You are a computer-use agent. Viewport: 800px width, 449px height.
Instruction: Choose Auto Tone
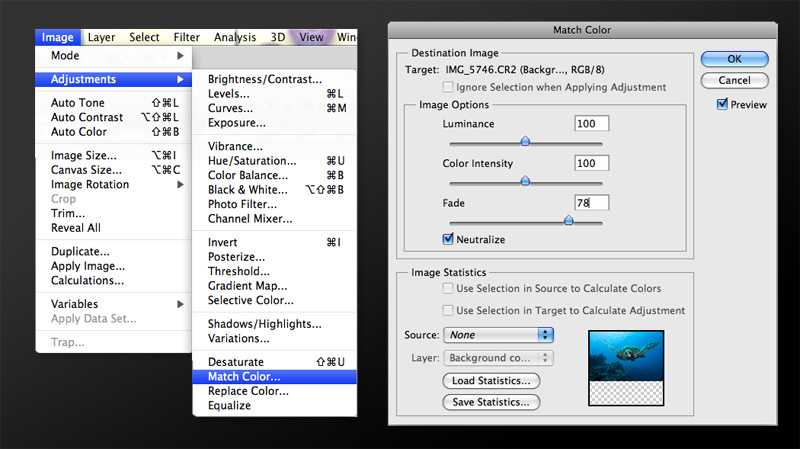click(113, 103)
